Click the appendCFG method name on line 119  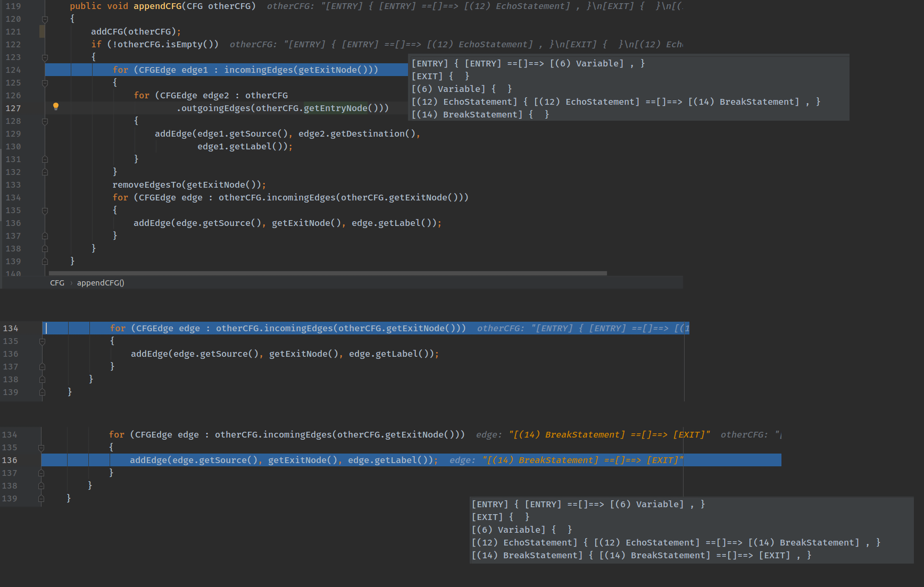pos(157,6)
